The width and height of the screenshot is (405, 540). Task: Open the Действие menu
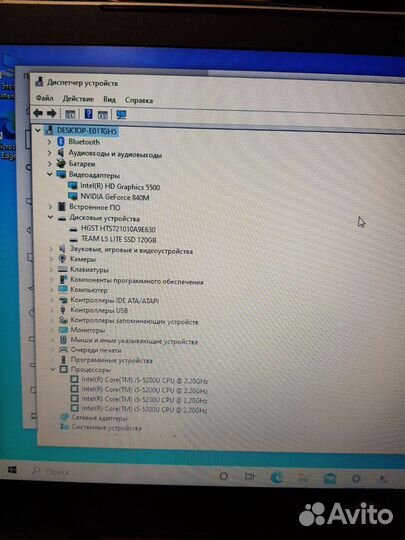[x=78, y=99]
